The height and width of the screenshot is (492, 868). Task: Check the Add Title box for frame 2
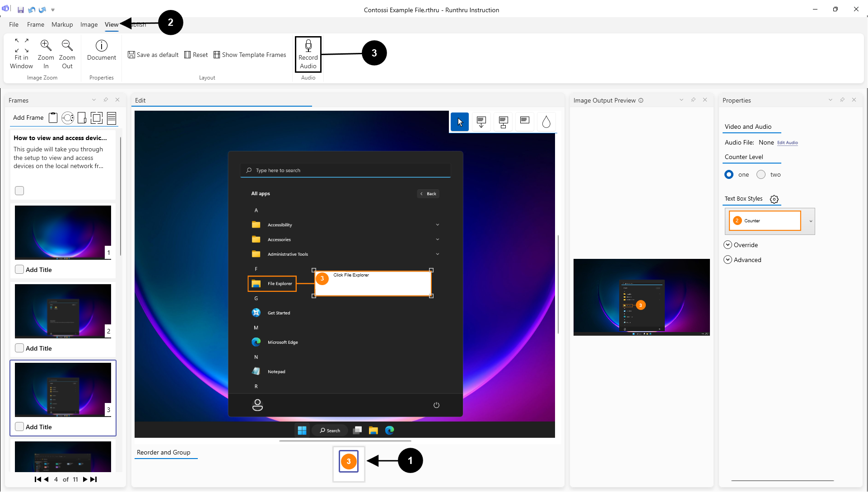(19, 348)
